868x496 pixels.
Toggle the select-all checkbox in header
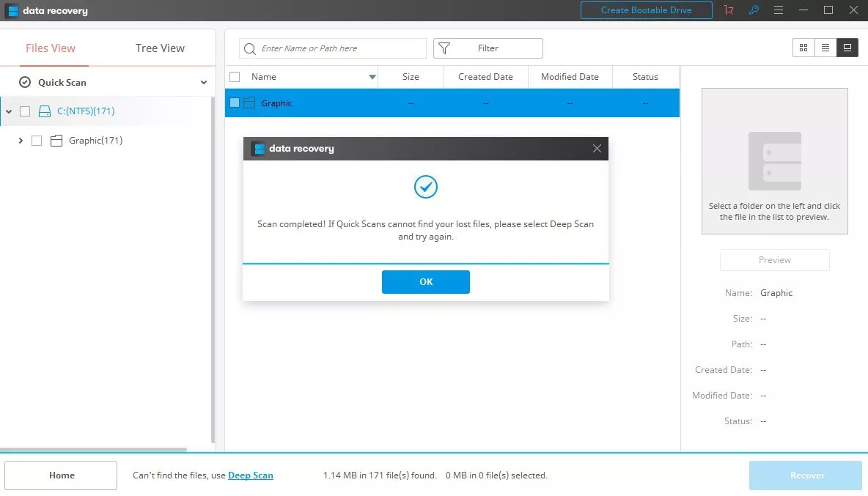click(235, 77)
